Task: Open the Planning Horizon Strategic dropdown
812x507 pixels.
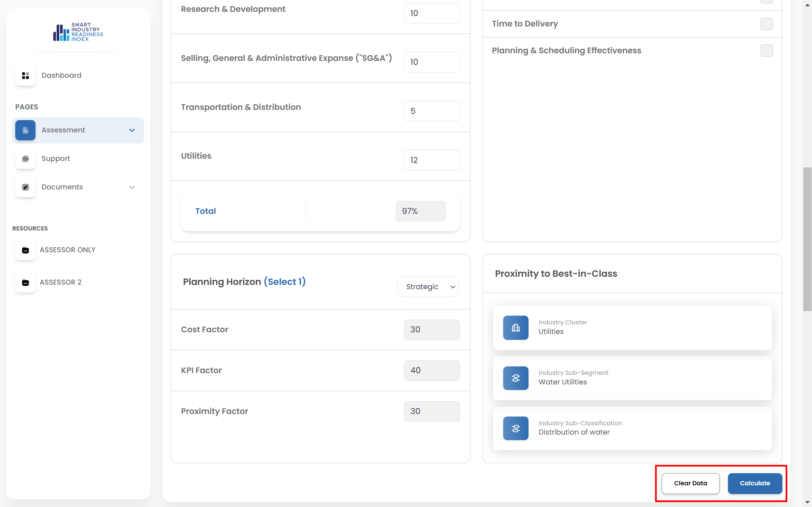Action: coord(428,287)
